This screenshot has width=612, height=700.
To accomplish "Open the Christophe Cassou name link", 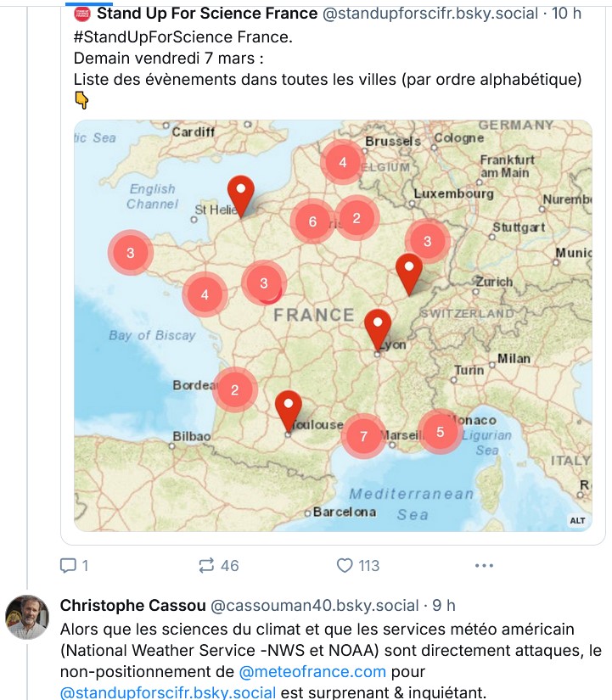I will point(132,605).
